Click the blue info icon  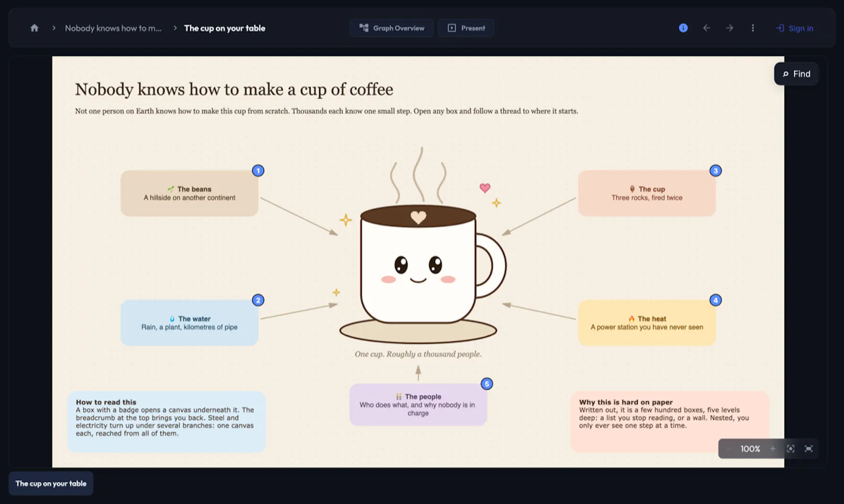coord(683,28)
